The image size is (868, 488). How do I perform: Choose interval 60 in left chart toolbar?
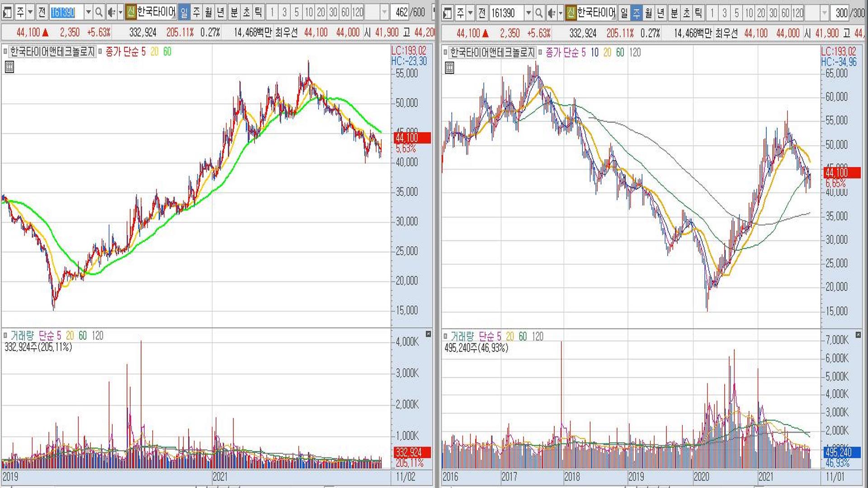(x=345, y=13)
